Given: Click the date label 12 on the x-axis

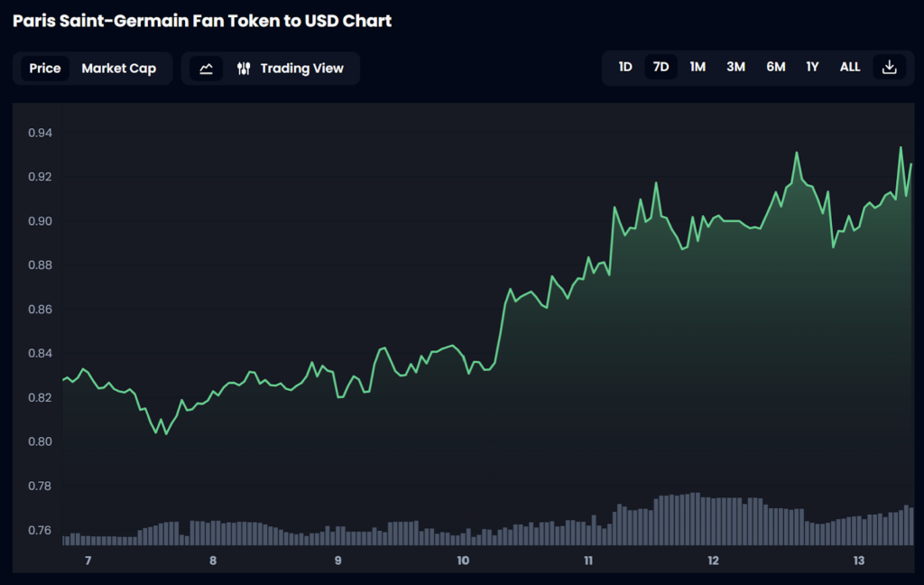Looking at the screenshot, I should click(x=713, y=561).
